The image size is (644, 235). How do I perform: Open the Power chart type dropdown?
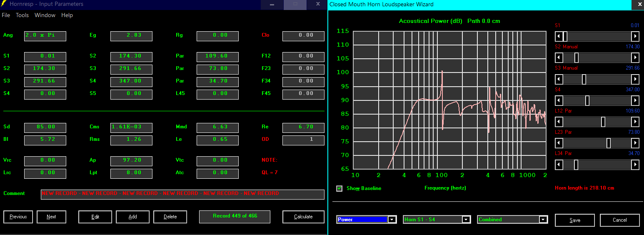pyautogui.click(x=392, y=220)
